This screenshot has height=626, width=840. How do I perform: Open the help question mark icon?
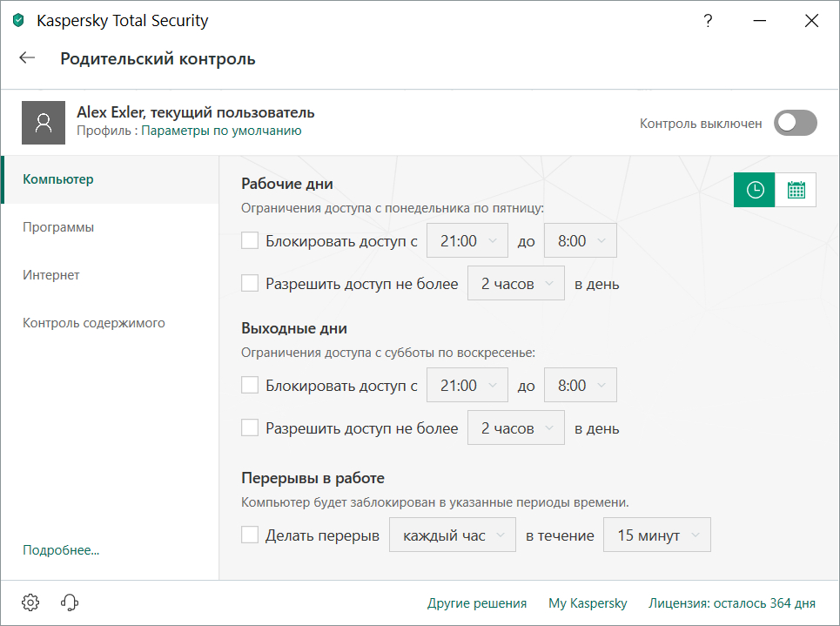(707, 22)
